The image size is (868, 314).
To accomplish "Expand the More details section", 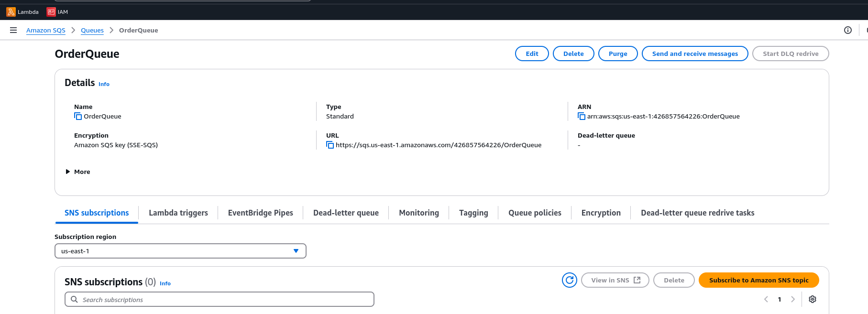I will coord(78,172).
